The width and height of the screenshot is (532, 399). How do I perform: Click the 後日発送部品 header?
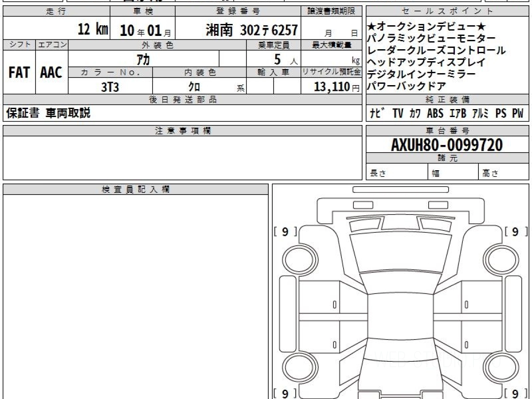[183, 100]
